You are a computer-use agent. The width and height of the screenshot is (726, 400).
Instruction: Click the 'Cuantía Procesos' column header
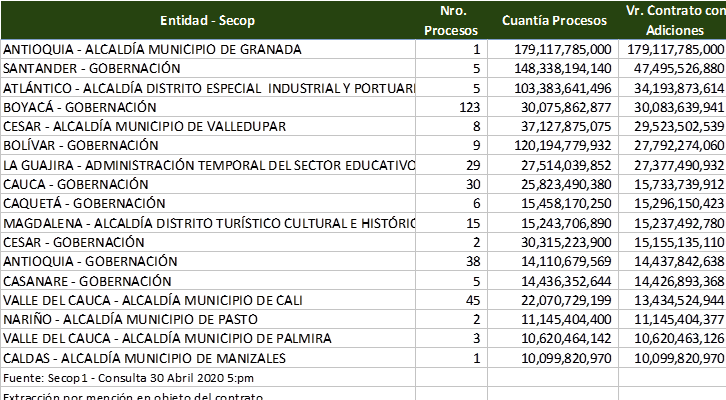pyautogui.click(x=553, y=20)
